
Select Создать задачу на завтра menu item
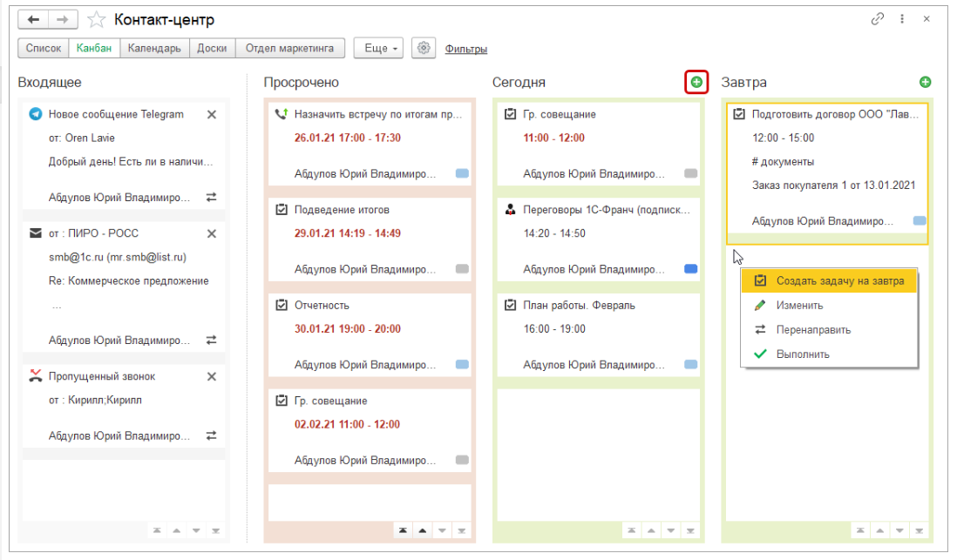coord(839,280)
